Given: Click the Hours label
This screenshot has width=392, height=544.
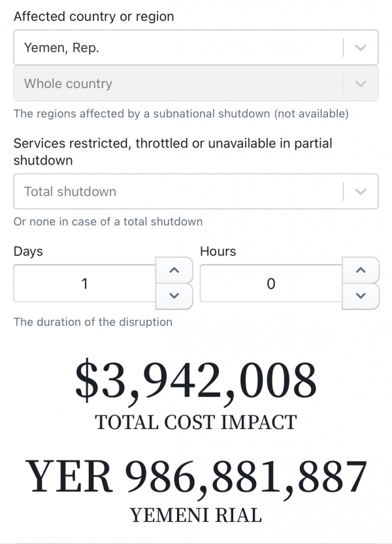Looking at the screenshot, I should point(218,251).
